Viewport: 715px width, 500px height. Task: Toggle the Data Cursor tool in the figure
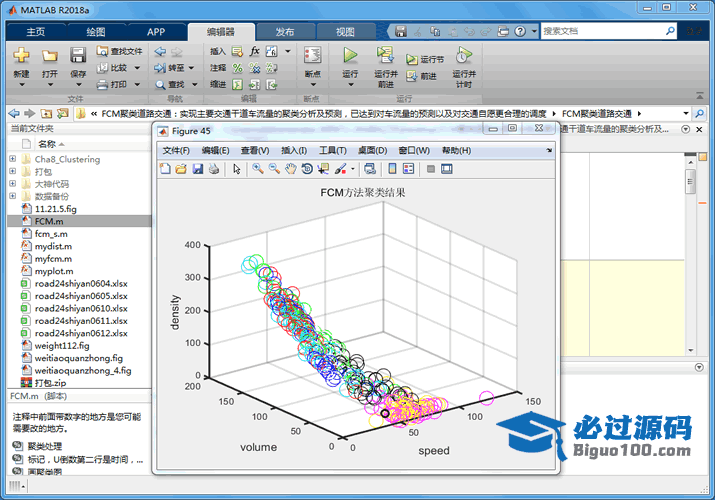pyautogui.click(x=324, y=169)
